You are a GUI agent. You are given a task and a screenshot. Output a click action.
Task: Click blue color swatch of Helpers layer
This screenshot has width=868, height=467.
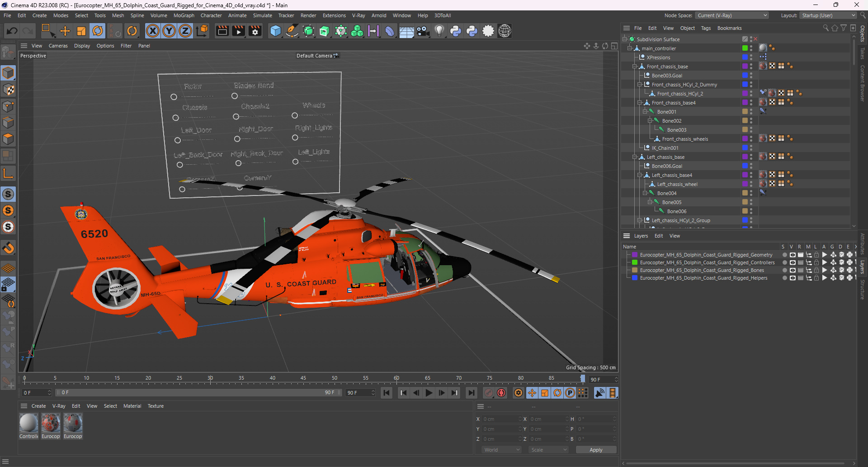pyautogui.click(x=634, y=278)
